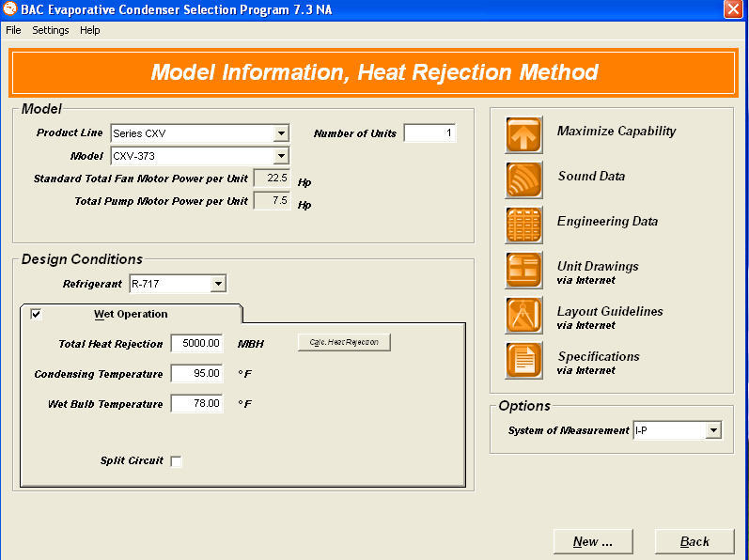
Task: Close the BAC program window
Action: tap(733, 9)
